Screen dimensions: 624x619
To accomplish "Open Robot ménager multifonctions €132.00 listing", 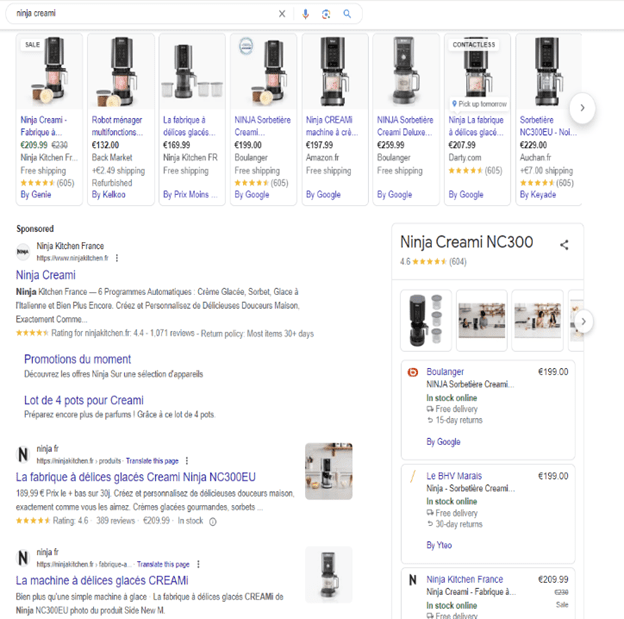I will pos(121,119).
